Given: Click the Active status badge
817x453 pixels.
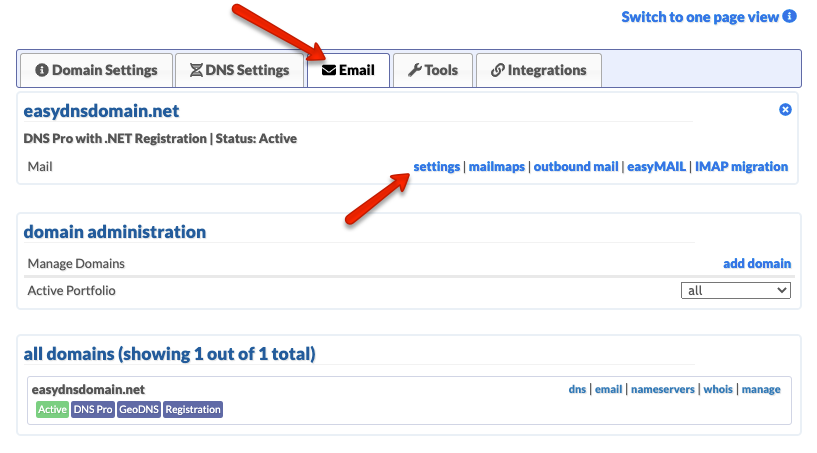Looking at the screenshot, I should pyautogui.click(x=52, y=410).
